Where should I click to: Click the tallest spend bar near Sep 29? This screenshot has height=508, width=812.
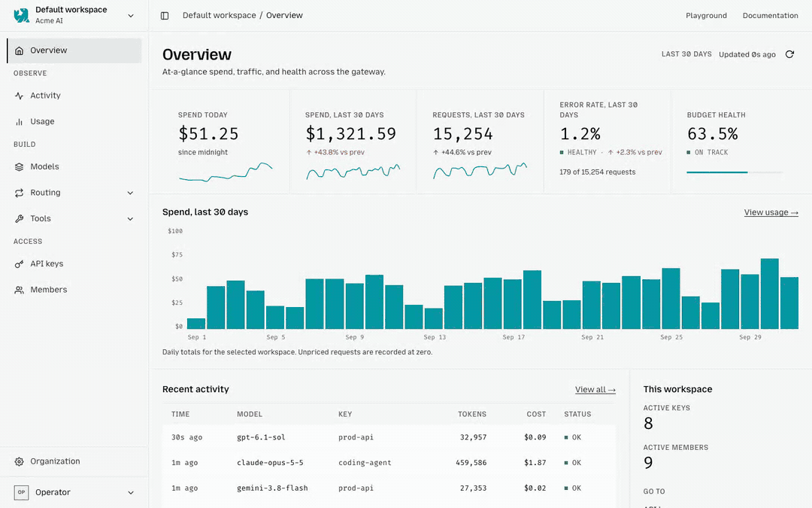pyautogui.click(x=770, y=294)
